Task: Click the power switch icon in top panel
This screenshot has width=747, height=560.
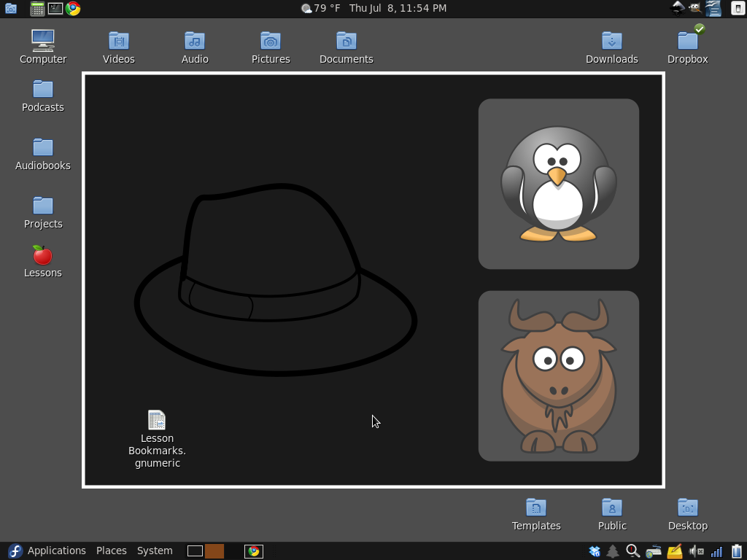Action: pyautogui.click(x=737, y=9)
